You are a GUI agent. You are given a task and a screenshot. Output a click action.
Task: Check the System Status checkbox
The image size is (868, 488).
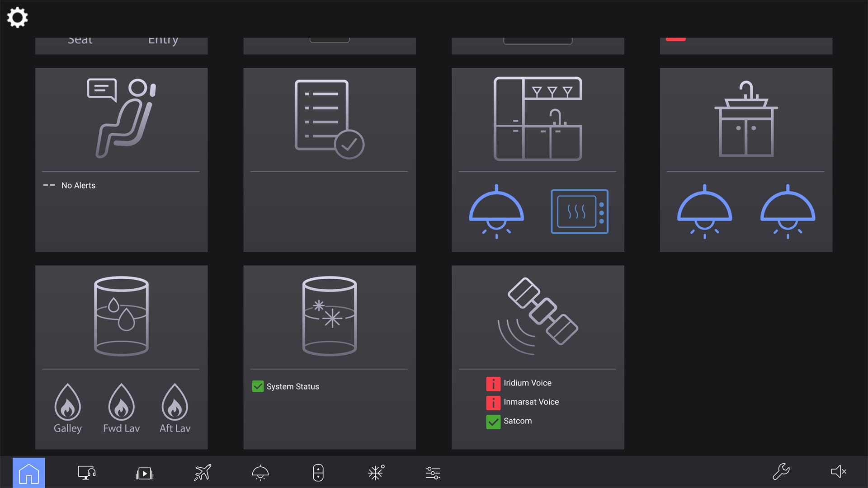point(258,386)
